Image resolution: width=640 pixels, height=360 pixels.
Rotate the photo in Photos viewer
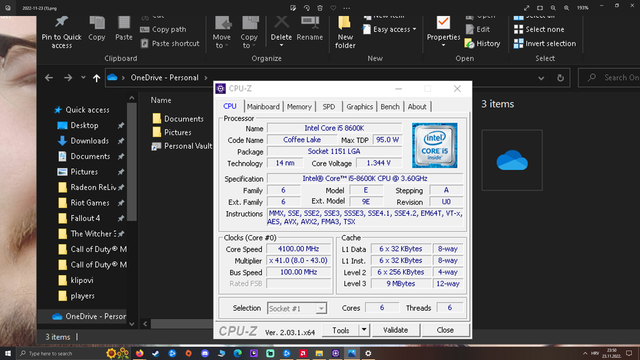tap(307, 8)
